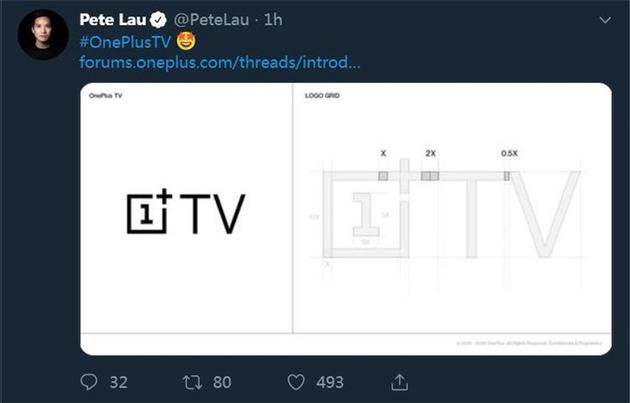The width and height of the screenshot is (630, 403).
Task: Open the share tweet icon
Action: tap(399, 381)
